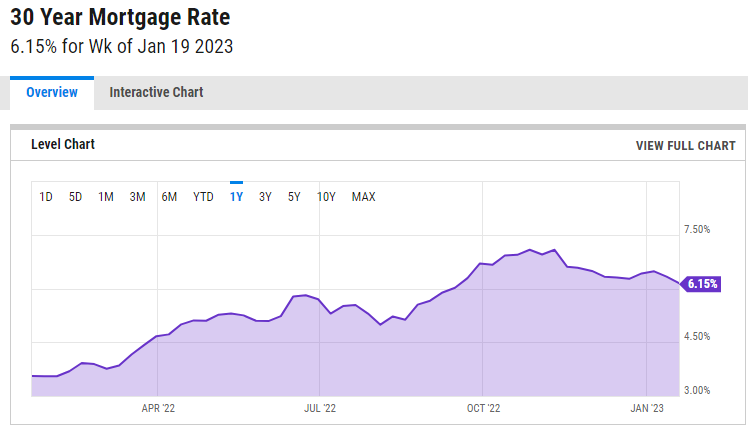Click the VIEW FULL CHART link
748x430 pixels.
pyautogui.click(x=686, y=146)
